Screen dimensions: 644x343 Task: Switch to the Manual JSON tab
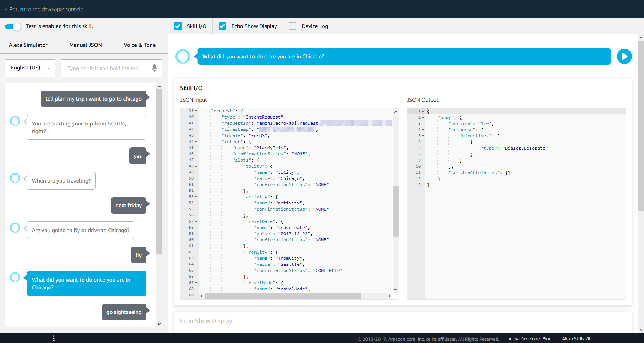pyautogui.click(x=86, y=45)
